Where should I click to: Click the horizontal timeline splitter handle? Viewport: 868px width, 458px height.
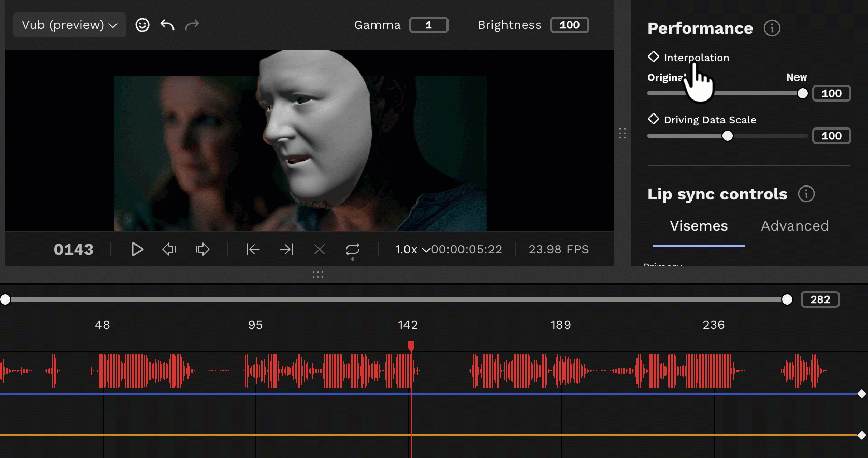pos(318,275)
